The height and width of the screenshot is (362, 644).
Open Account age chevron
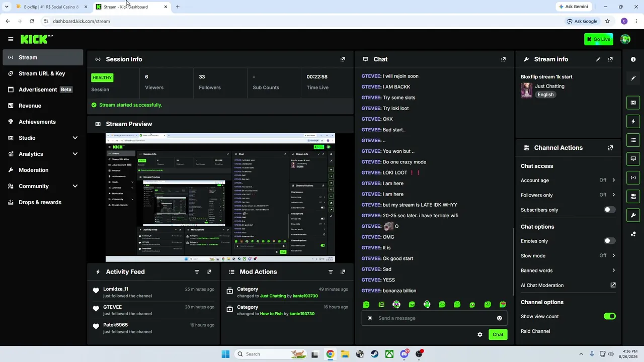click(x=613, y=180)
